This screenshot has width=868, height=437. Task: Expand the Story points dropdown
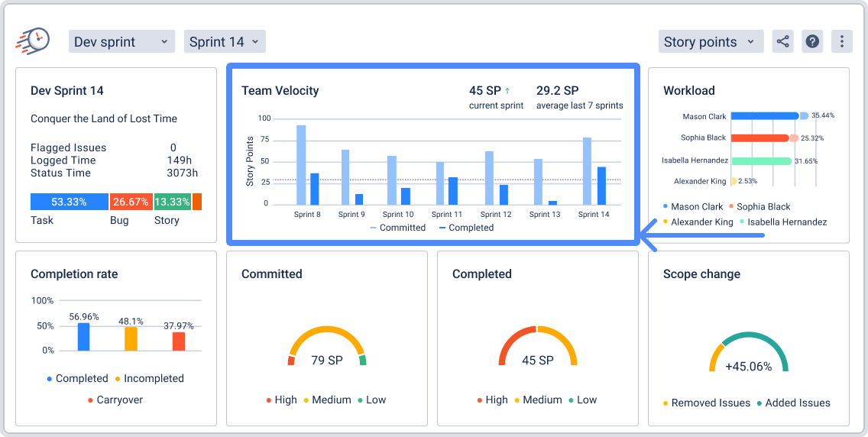pyautogui.click(x=711, y=41)
